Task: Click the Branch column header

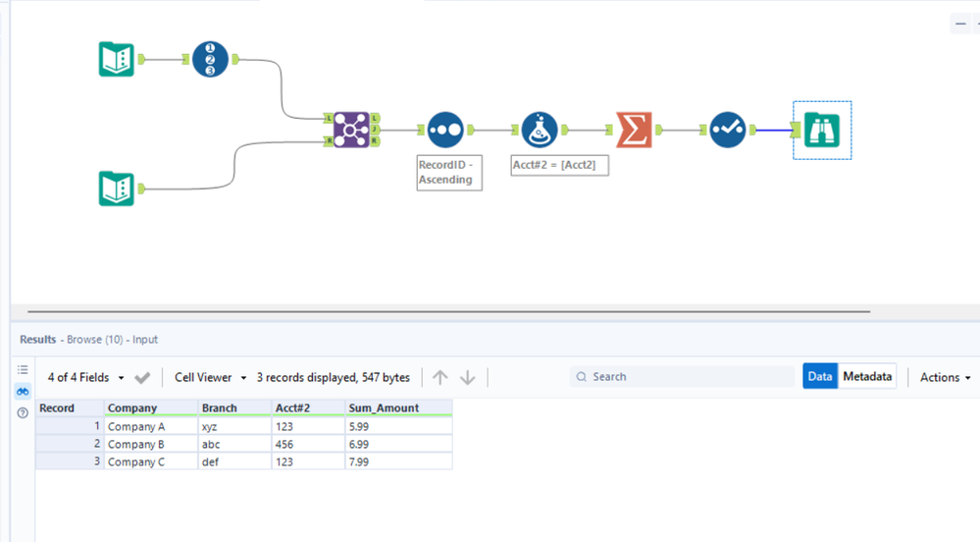Action: tap(234, 408)
